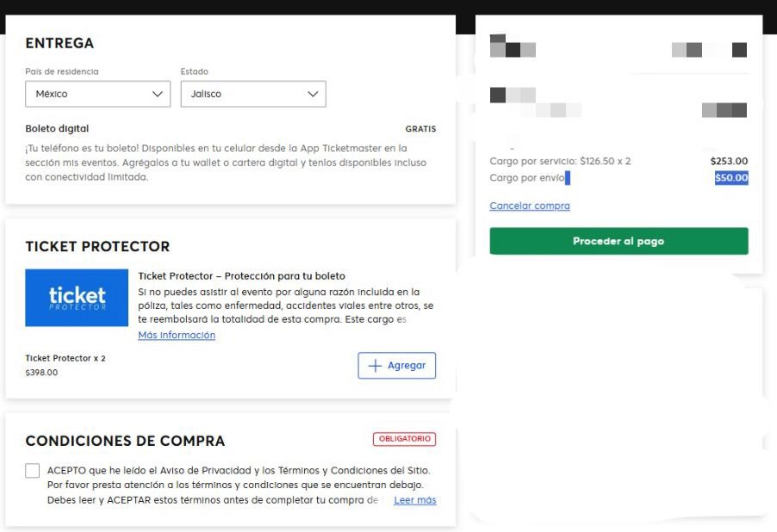
Task: Add Ticket Protector with the Agregar button
Action: click(x=397, y=366)
